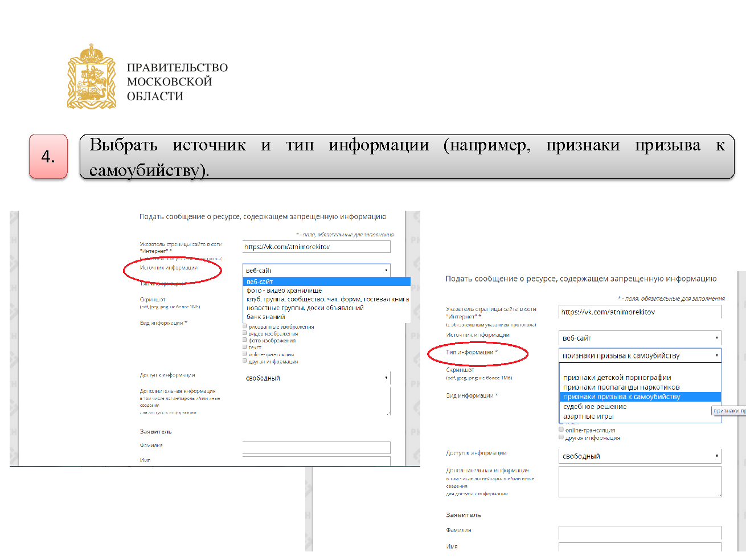746x560 pixels.
Task: Click the 'Имя' field in the right form
Action: [x=640, y=547]
